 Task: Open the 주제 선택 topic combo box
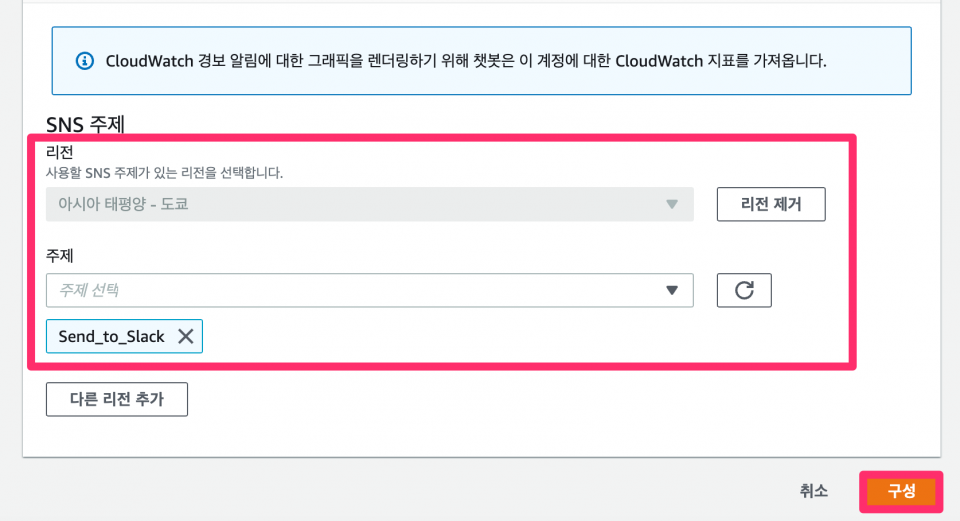pos(370,290)
